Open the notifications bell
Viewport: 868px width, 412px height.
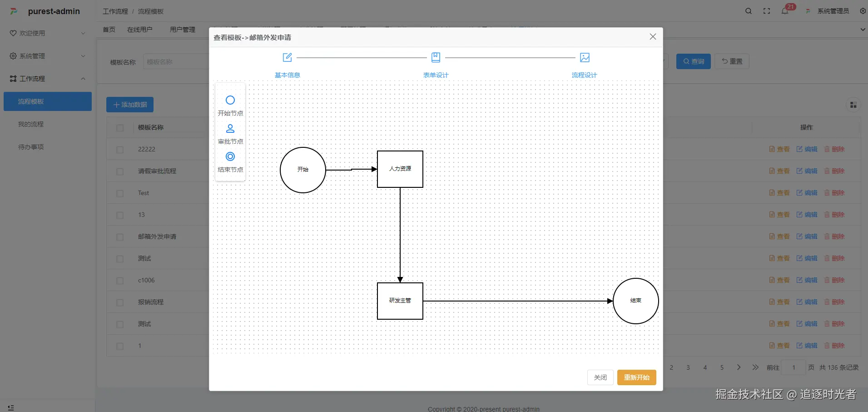click(785, 11)
